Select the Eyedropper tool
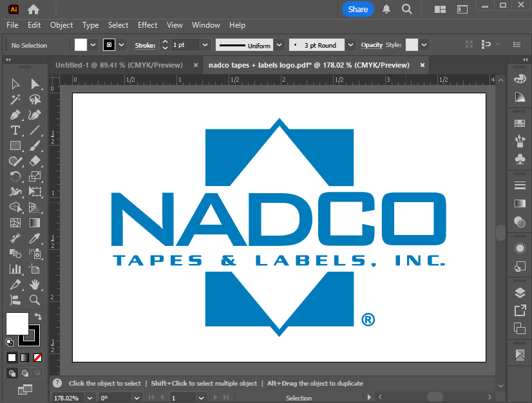This screenshot has height=403, width=532. (x=35, y=238)
